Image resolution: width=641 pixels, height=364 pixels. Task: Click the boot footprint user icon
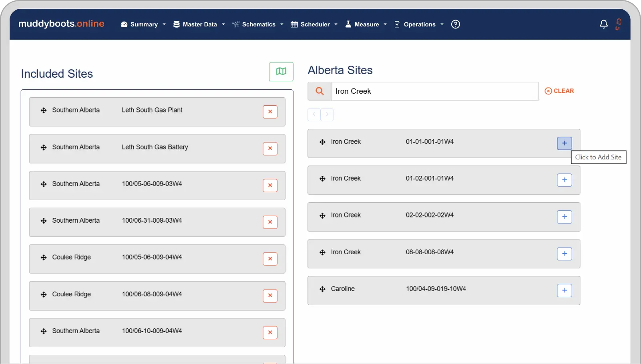click(x=619, y=24)
